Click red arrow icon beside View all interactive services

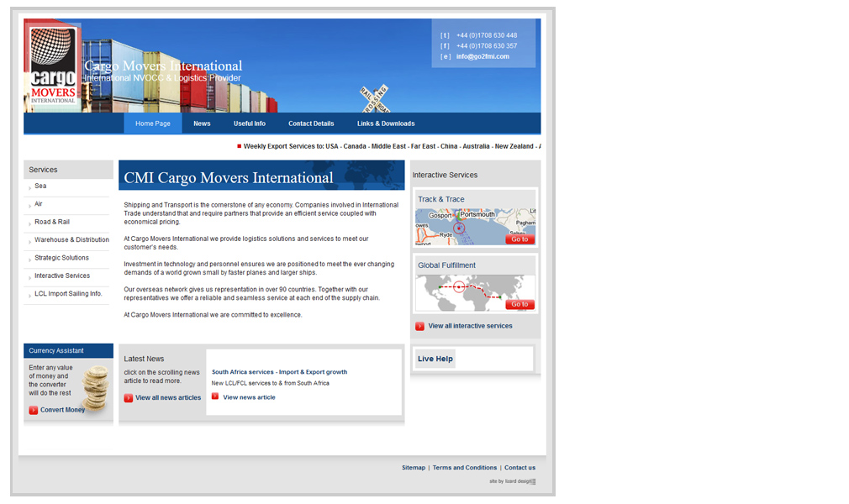[x=419, y=327]
